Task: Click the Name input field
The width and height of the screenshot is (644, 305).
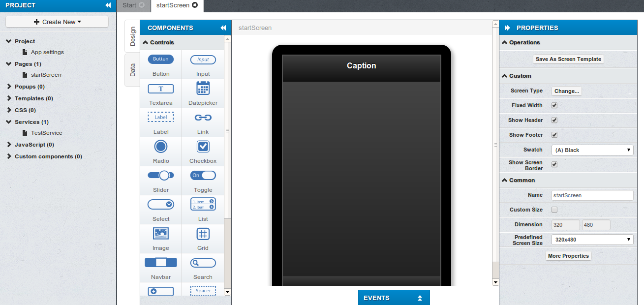Action: [592, 195]
